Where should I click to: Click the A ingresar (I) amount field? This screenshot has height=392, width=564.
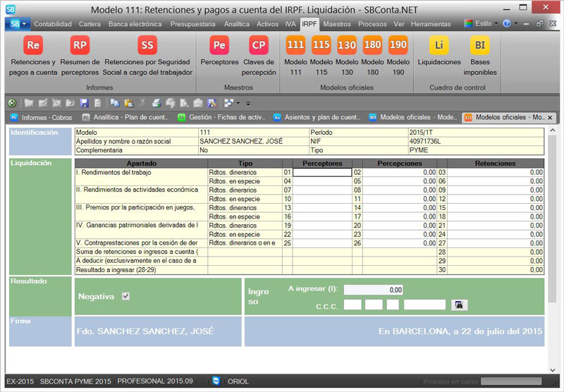click(x=374, y=289)
